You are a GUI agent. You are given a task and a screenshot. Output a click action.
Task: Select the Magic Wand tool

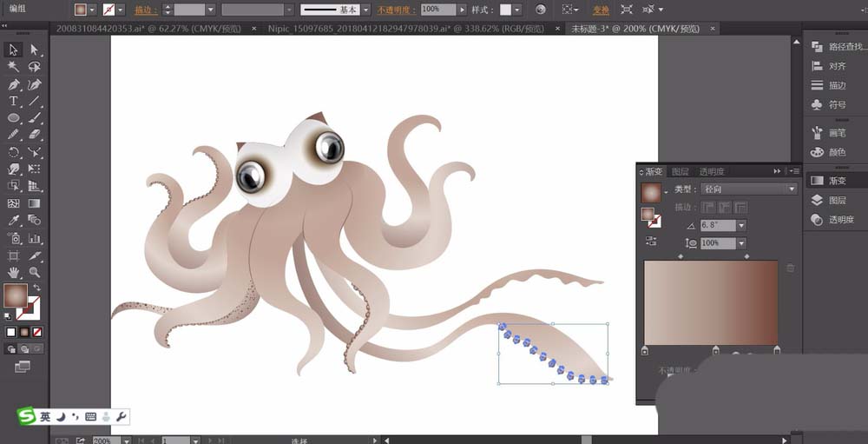pyautogui.click(x=13, y=67)
